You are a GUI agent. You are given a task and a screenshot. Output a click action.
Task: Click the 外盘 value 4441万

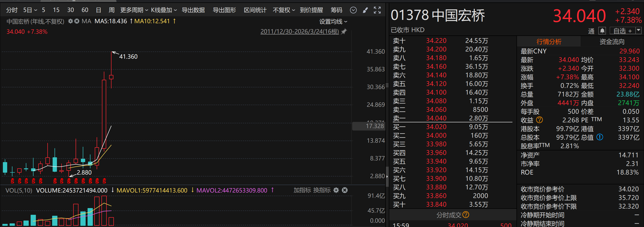click(568, 103)
